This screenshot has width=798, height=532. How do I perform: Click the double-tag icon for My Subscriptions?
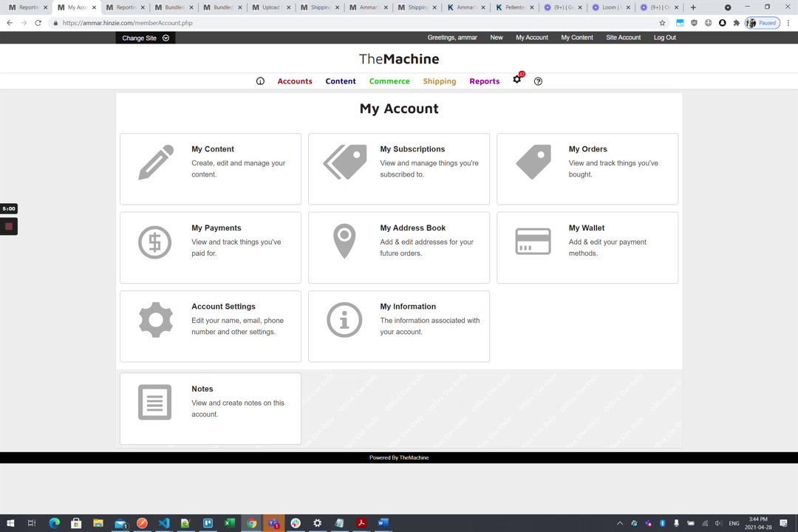344,162
